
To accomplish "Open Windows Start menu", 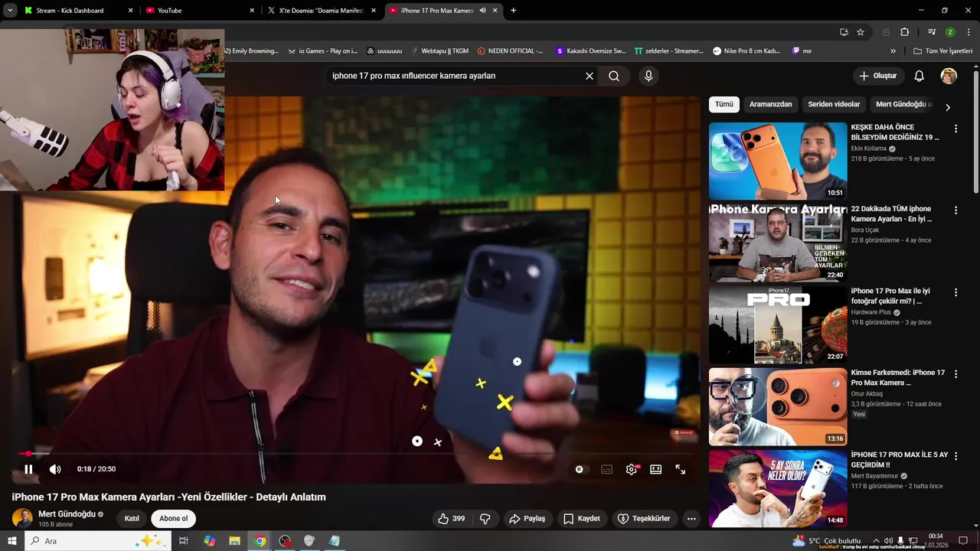I will click(12, 541).
